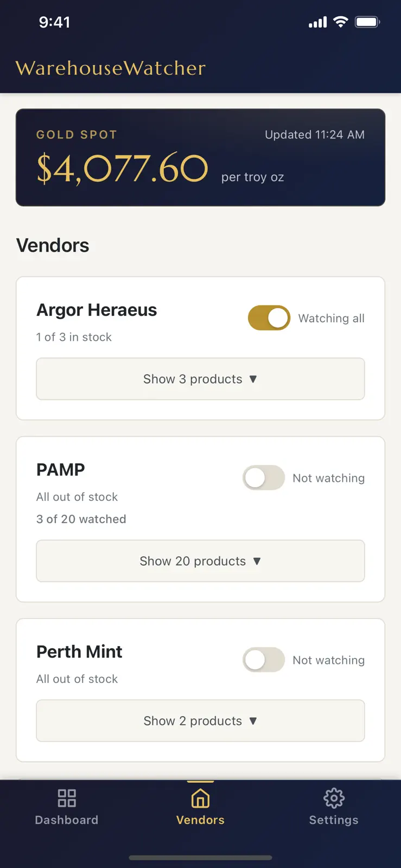Open the Dashboard grid icon
Viewport: 401px width, 868px height.
[x=67, y=798]
